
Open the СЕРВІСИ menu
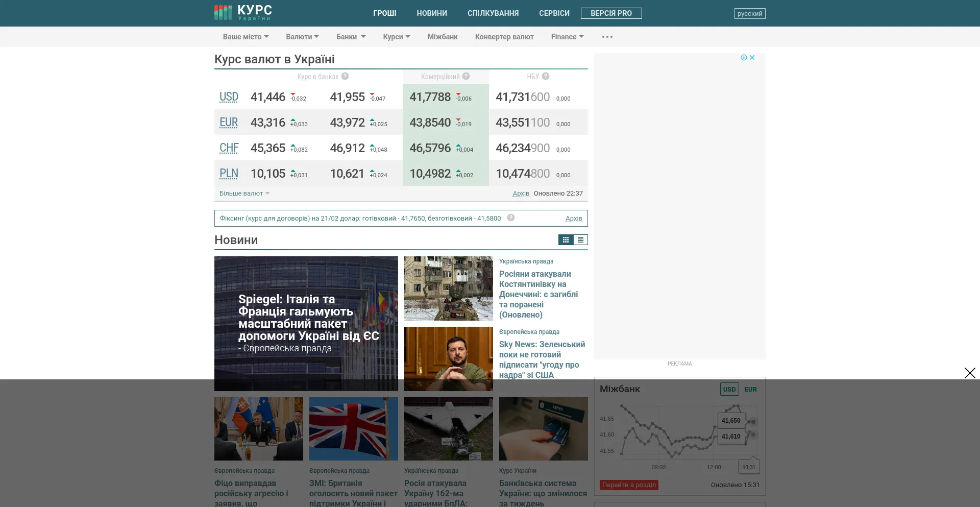[x=554, y=13]
